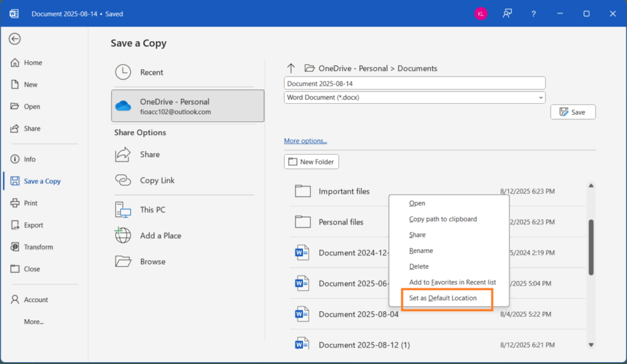Click the file name input field

pos(414,83)
